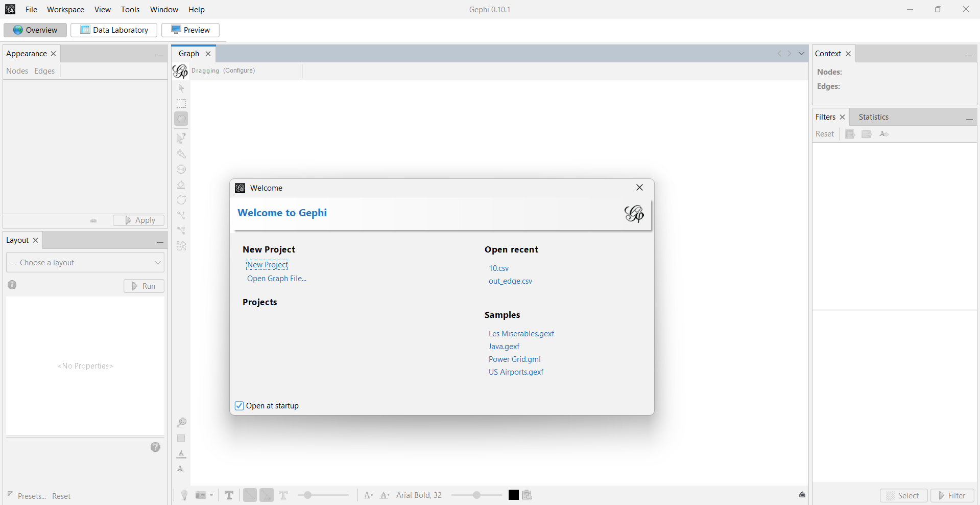Click the Gephi logo in graph toolbar
This screenshot has height=505, width=980.
coord(180,71)
